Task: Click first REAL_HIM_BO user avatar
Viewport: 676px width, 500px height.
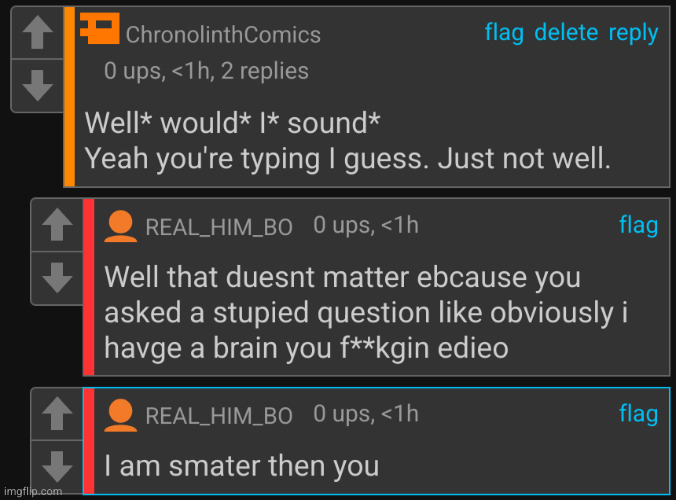Action: pyautogui.click(x=121, y=226)
